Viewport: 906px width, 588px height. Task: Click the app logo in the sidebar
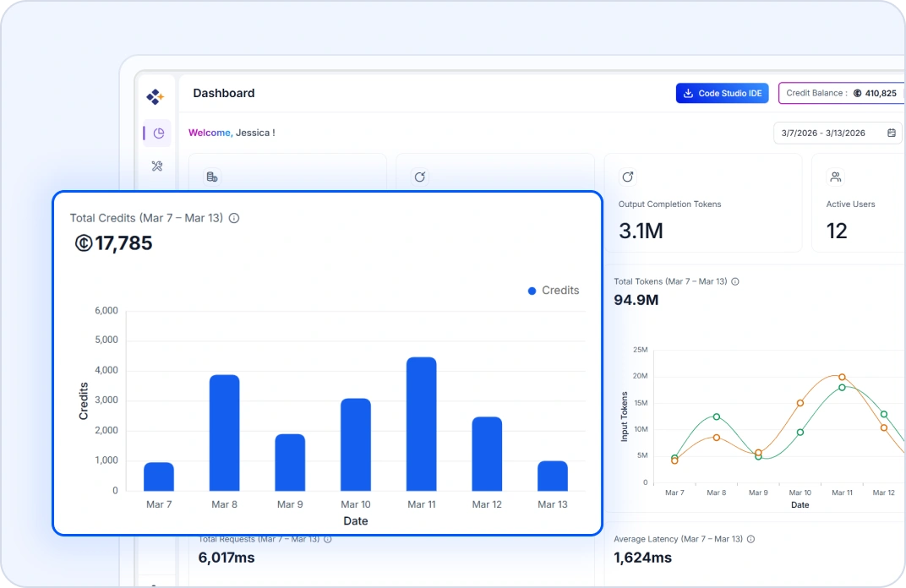[156, 95]
